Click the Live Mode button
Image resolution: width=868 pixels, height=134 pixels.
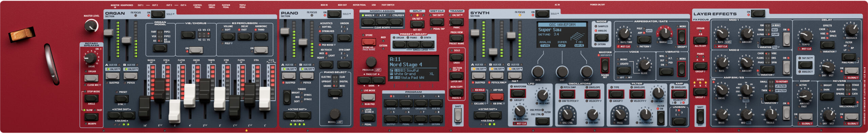coord(368,97)
